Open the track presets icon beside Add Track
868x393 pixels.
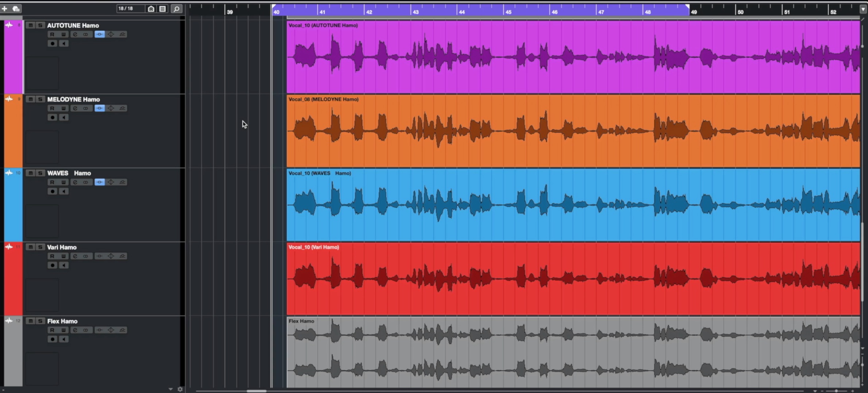(16, 8)
